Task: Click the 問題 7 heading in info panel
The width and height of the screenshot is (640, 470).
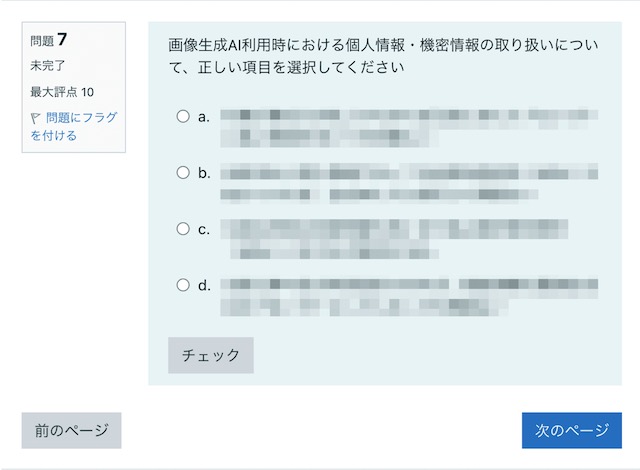Action: 49,40
